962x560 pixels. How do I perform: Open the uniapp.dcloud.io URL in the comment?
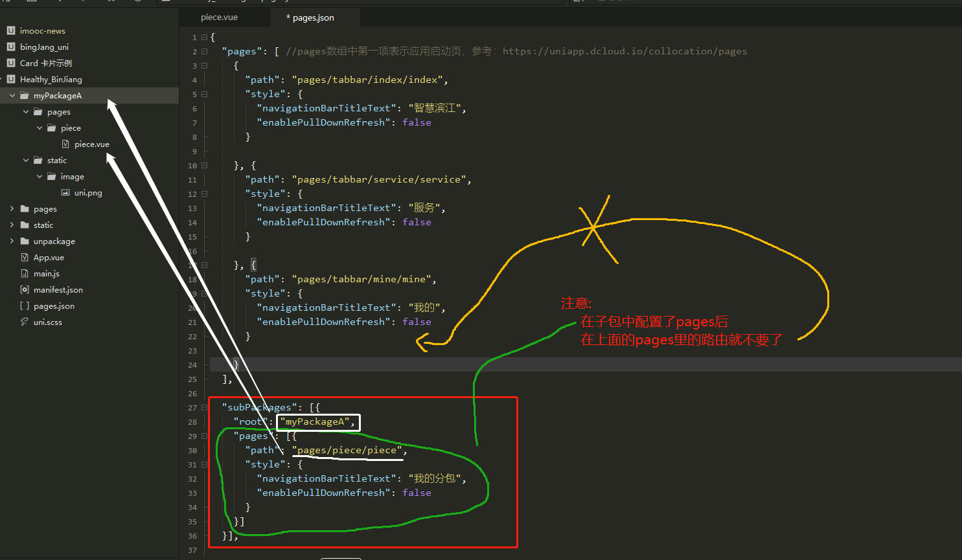624,51
